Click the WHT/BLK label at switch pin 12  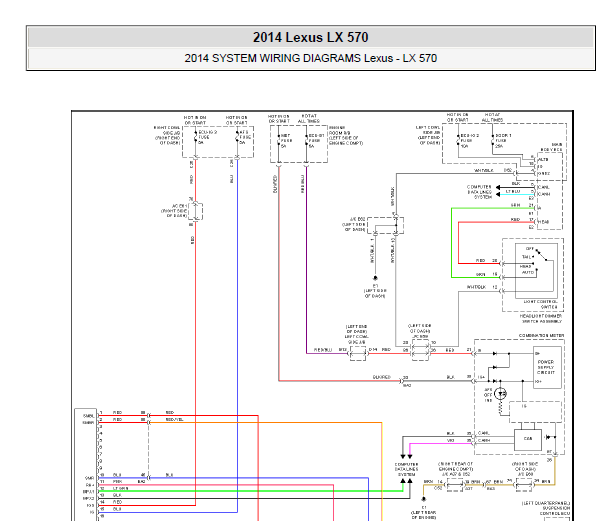coord(476,287)
